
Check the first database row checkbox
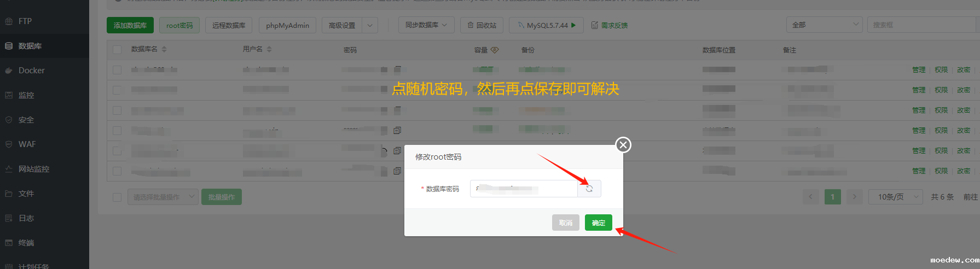pos(117,70)
